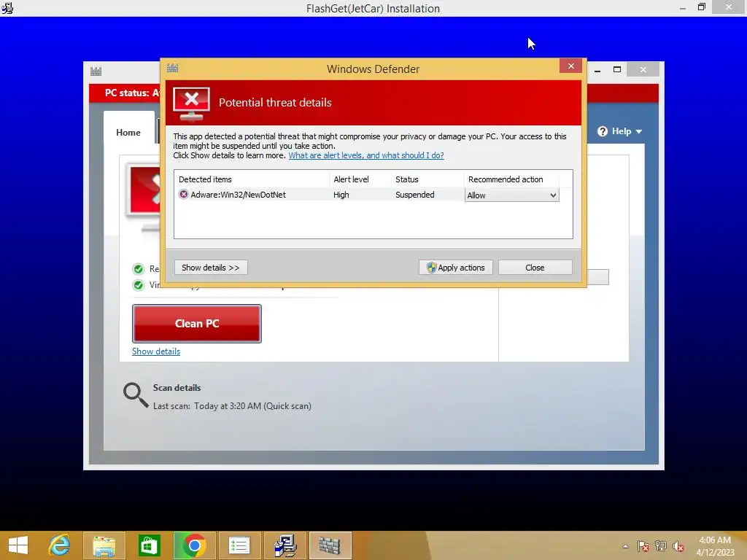
Task: Open Action Center flag in system tray
Action: click(x=643, y=546)
